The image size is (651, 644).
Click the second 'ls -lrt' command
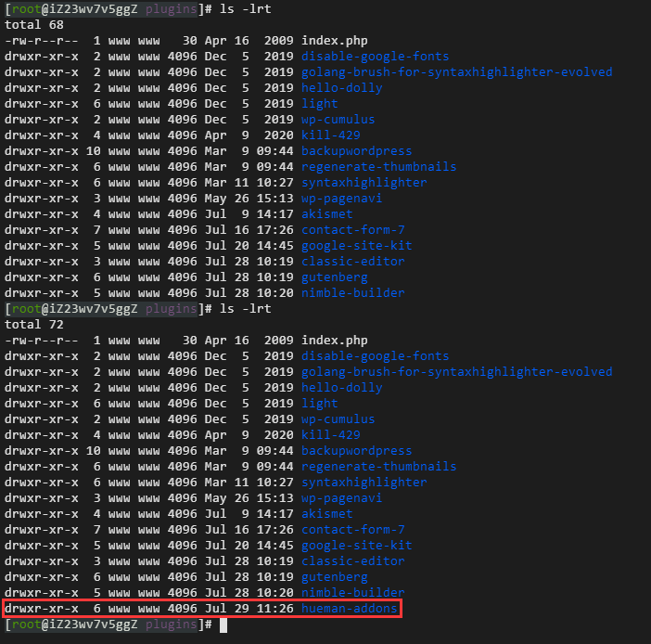[x=243, y=309]
